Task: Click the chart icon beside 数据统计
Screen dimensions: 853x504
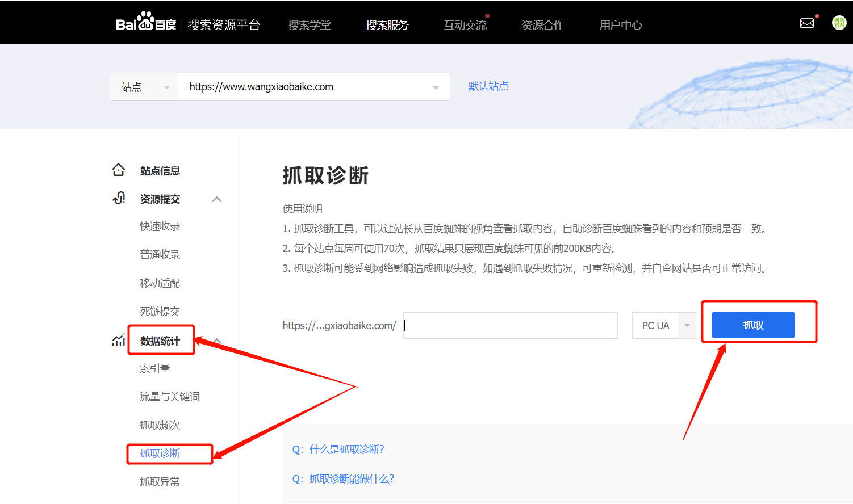Action: [118, 340]
